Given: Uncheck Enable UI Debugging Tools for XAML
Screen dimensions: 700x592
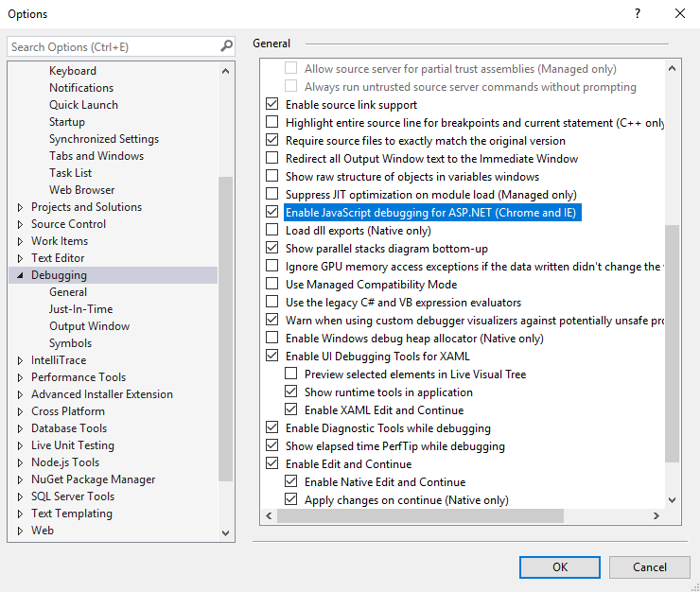Looking at the screenshot, I should pos(271,356).
